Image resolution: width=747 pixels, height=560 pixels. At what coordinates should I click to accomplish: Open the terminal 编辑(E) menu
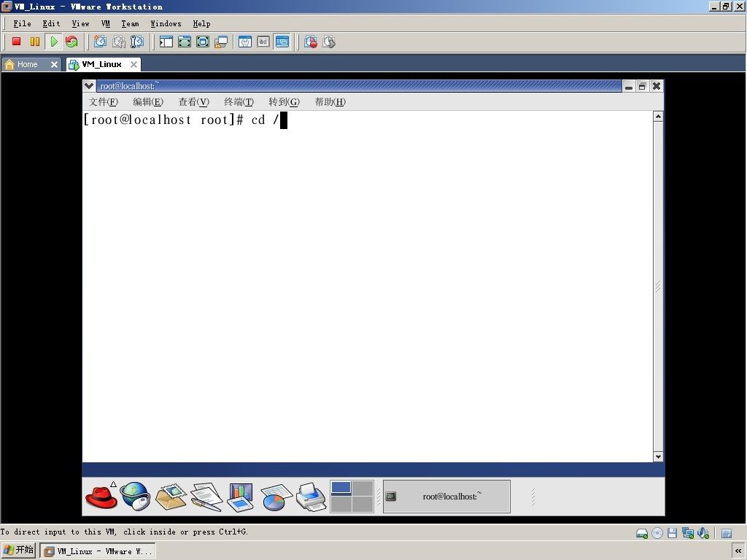tap(148, 101)
